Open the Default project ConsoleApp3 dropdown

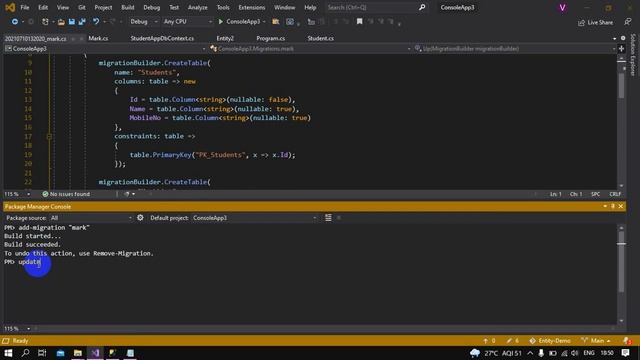coord(254,218)
